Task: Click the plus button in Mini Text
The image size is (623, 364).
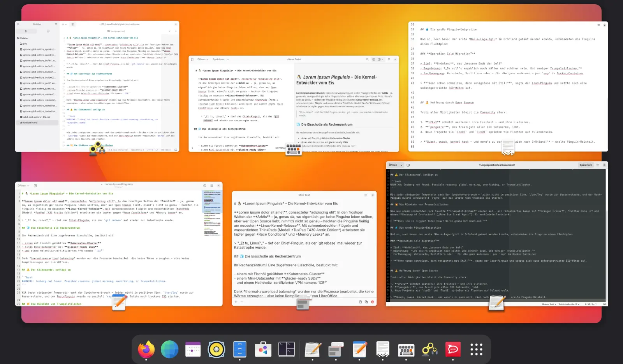Action: click(x=236, y=302)
